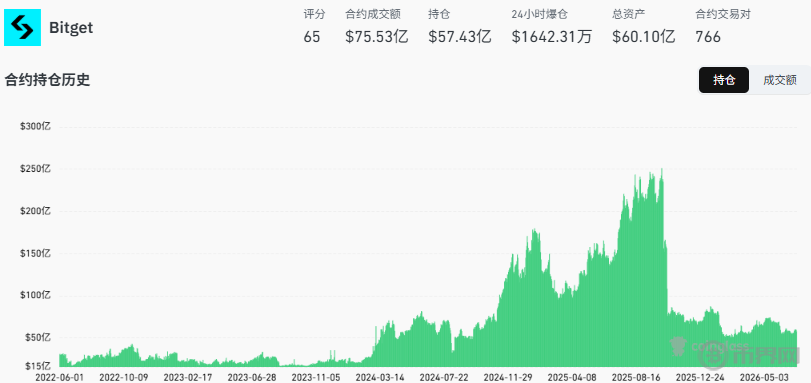The image size is (811, 383).
Task: Click the $15亿 y-axis label
Action: (x=37, y=366)
